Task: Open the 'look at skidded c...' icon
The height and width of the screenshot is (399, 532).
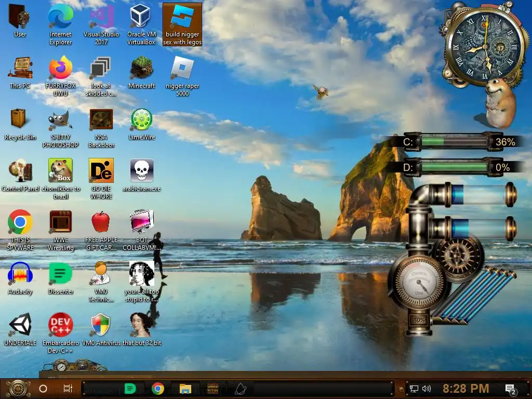Action: [101, 76]
